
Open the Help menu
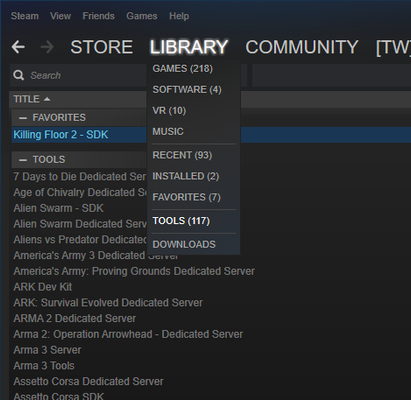pyautogui.click(x=179, y=16)
